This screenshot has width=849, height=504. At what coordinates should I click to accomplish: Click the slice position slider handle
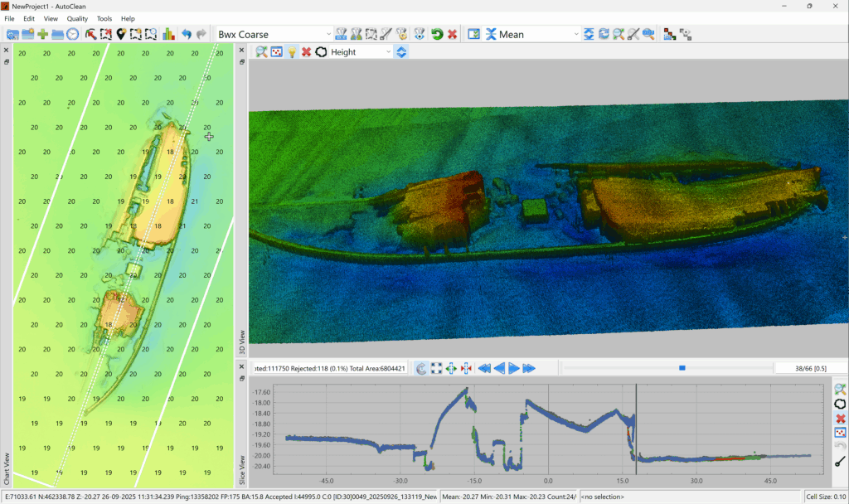click(682, 368)
